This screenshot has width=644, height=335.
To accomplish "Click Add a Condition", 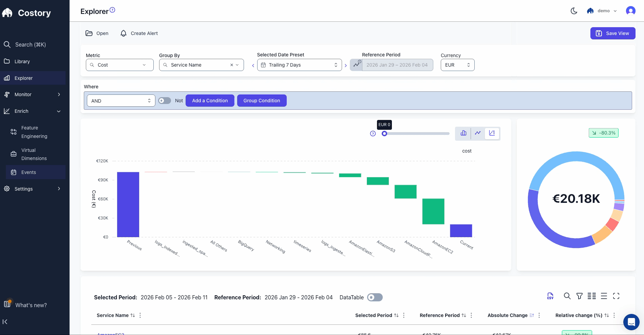I will click(x=210, y=101).
